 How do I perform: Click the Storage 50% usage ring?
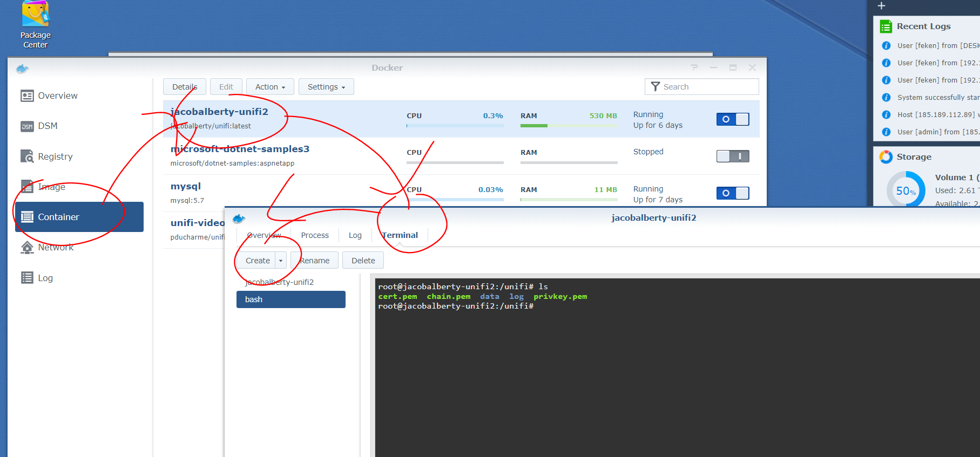click(x=906, y=190)
